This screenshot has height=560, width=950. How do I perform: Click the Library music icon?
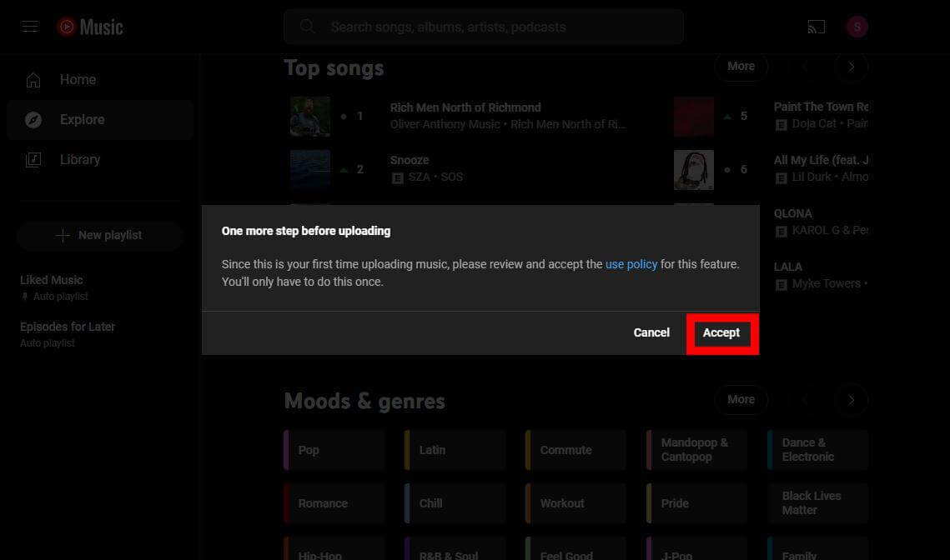[x=33, y=160]
